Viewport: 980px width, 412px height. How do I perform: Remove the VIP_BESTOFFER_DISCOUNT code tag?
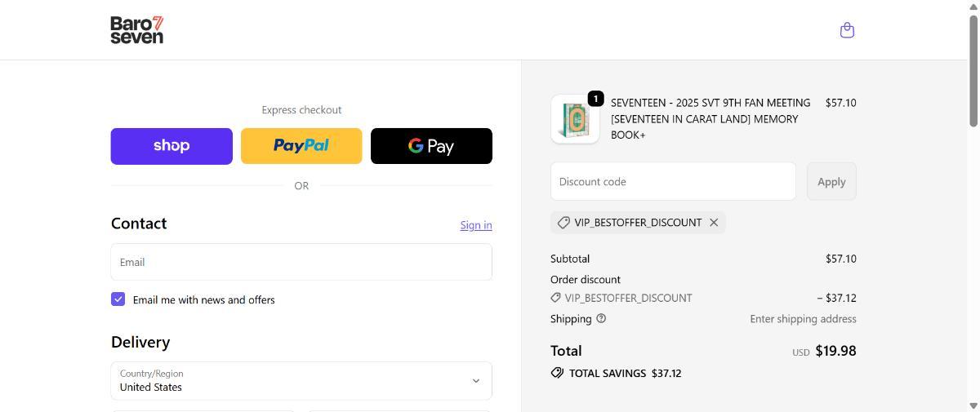(714, 223)
